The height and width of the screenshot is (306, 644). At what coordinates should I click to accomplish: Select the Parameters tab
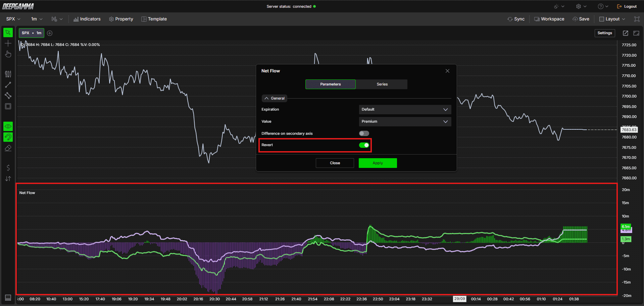331,84
